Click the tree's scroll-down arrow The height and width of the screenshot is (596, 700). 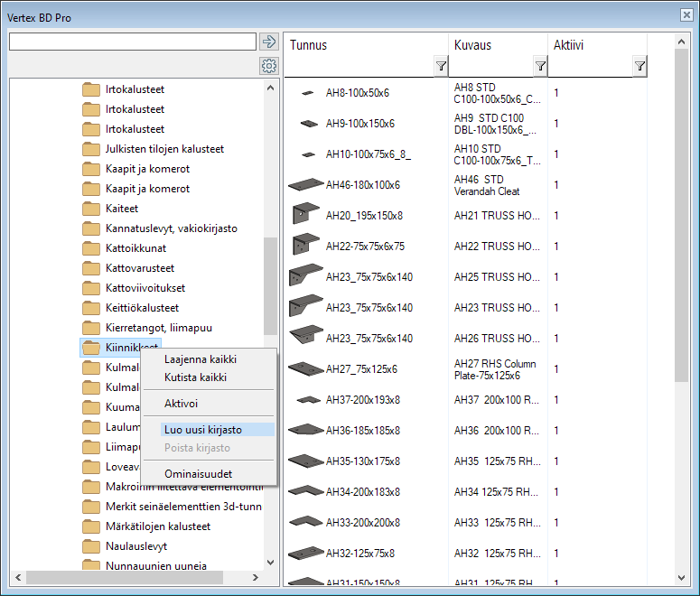[x=270, y=563]
